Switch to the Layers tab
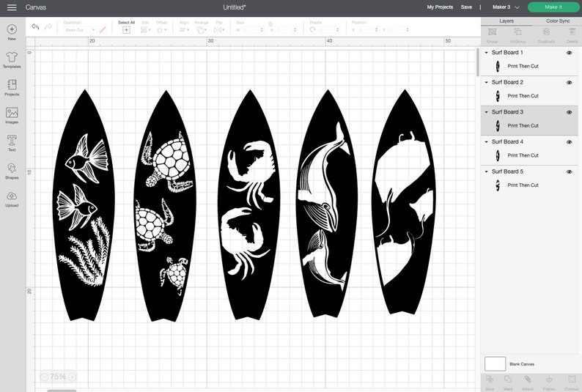This screenshot has height=392, width=582. [x=507, y=21]
